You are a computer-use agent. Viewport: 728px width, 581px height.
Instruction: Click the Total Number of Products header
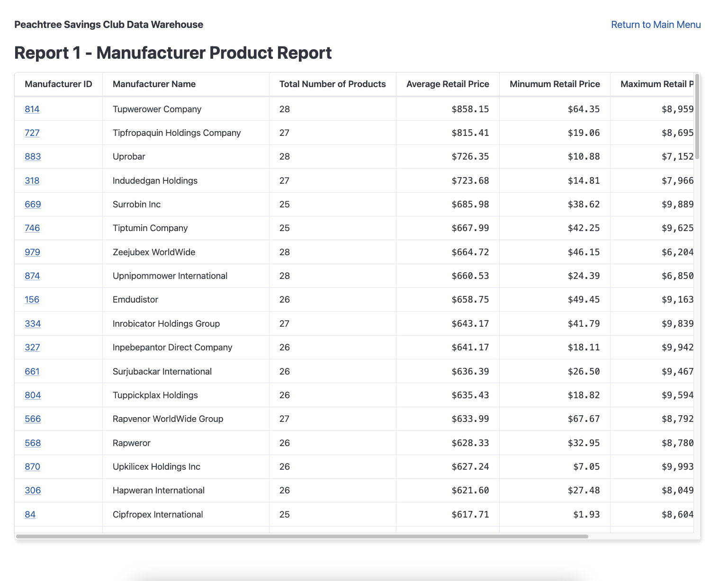[332, 84]
